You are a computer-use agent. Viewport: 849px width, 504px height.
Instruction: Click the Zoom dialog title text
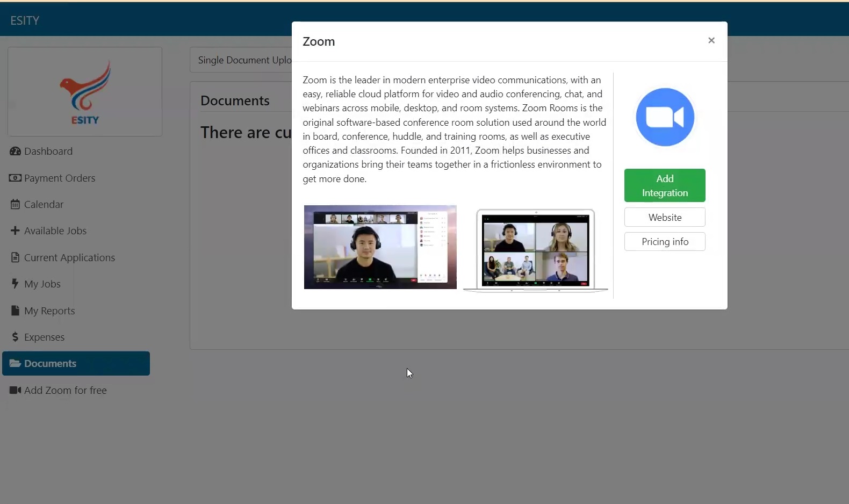click(319, 41)
